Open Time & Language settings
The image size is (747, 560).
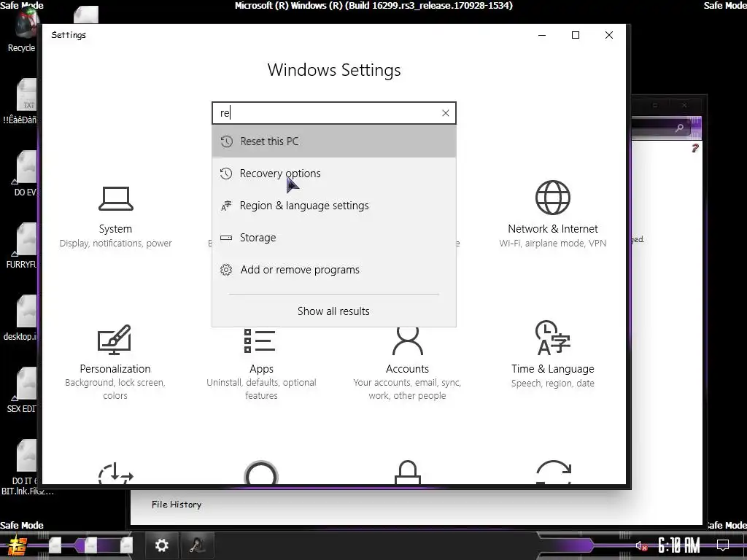click(x=553, y=354)
